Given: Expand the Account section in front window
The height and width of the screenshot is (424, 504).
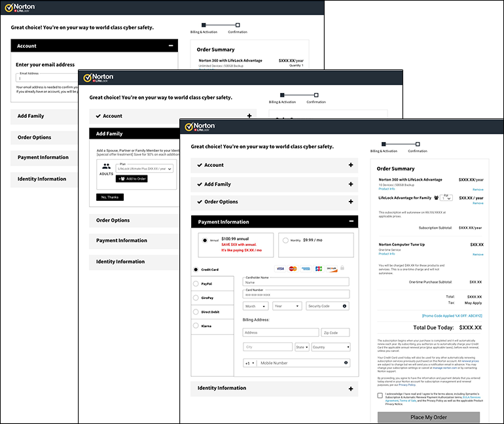Looking at the screenshot, I should 351,165.
